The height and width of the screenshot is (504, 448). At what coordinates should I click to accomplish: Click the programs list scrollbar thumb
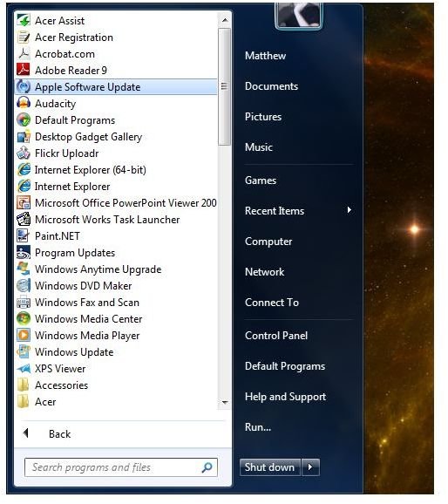224,86
